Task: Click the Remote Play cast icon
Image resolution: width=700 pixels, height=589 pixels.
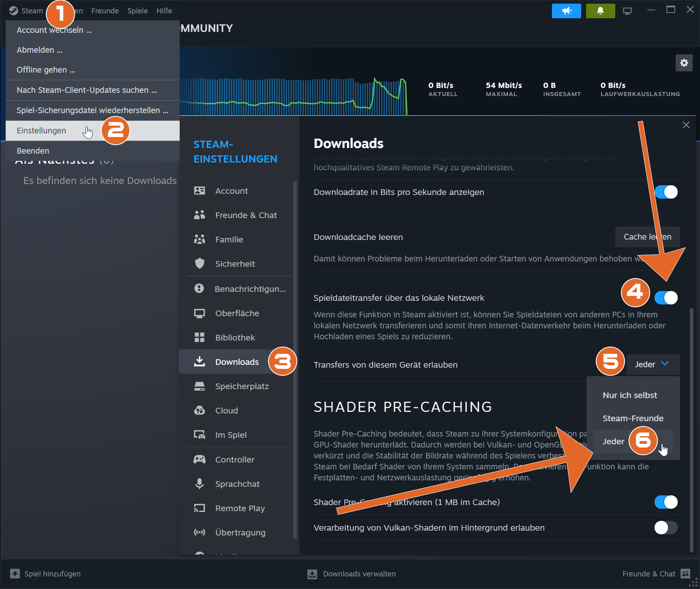Action: (200, 508)
